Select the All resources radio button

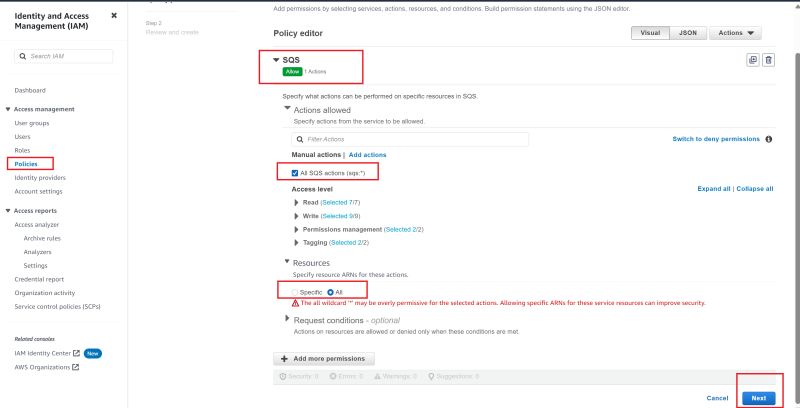[331, 292]
